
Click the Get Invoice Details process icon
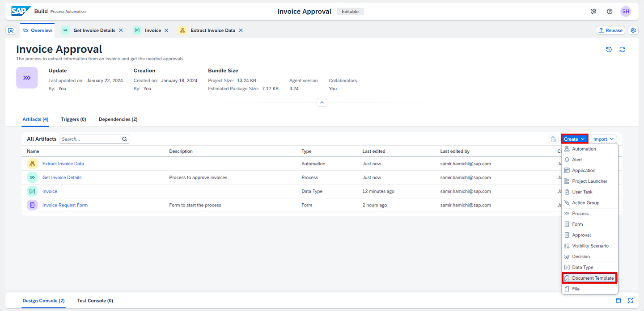tap(32, 177)
